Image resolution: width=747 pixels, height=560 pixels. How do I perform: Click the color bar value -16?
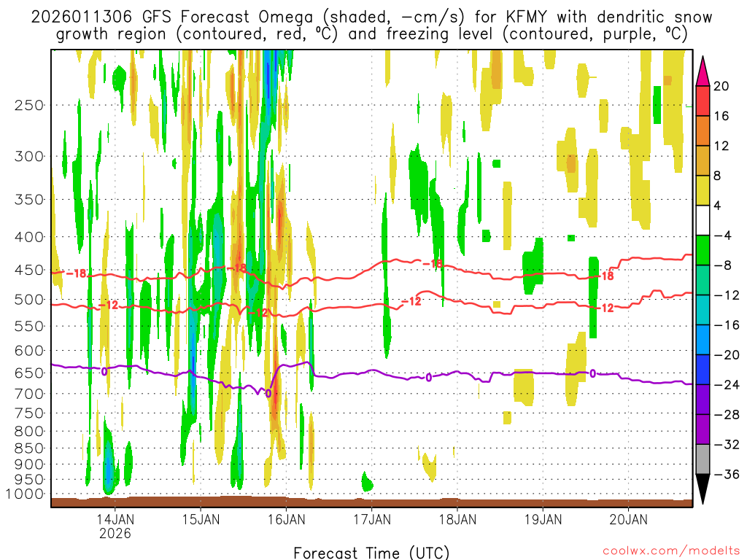726,325
